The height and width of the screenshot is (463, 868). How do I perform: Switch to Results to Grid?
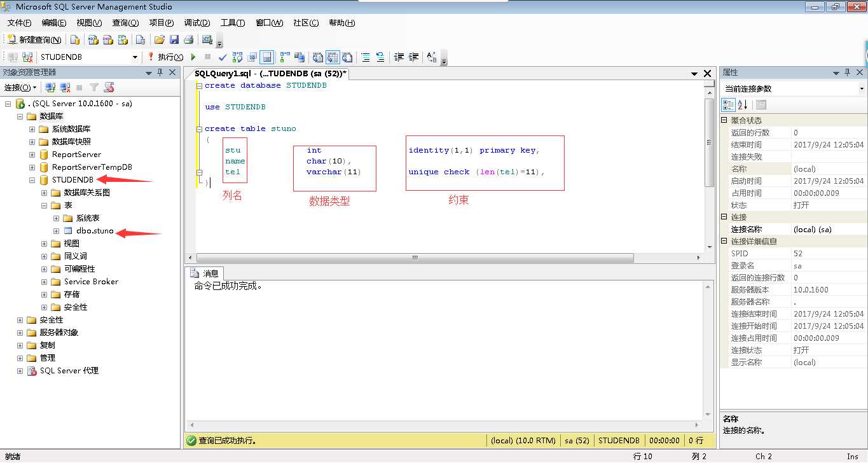click(333, 57)
